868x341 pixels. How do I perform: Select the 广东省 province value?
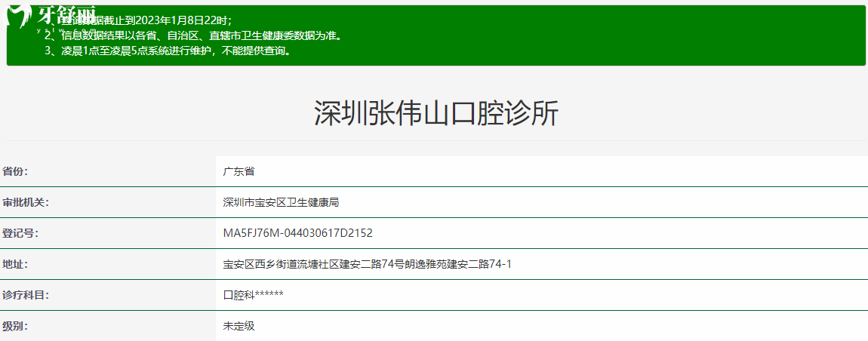(239, 171)
